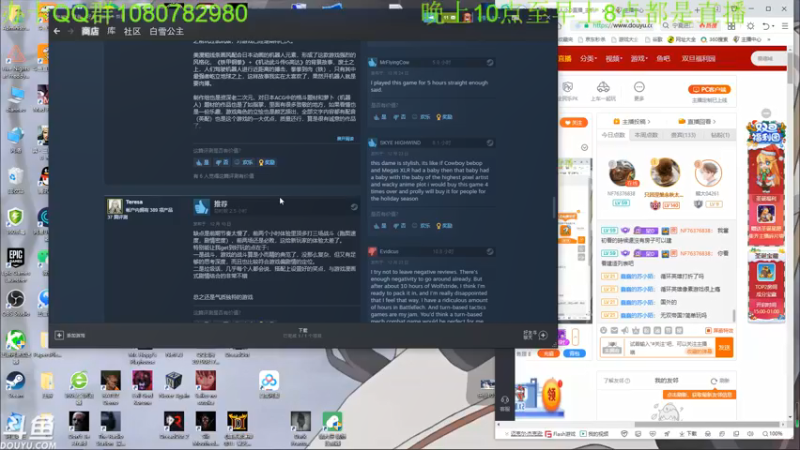Screen dimensions: 800x450
Task: Open the 主播中心 bookmark
Action: pos(747,39)
